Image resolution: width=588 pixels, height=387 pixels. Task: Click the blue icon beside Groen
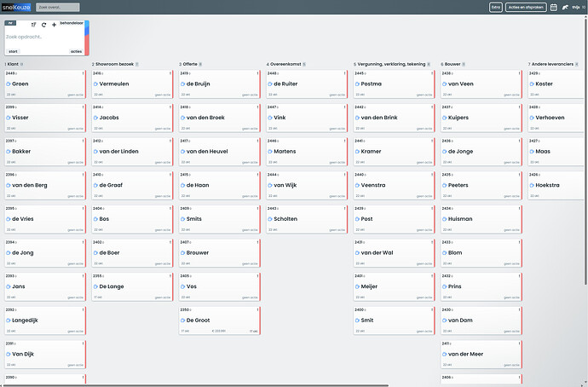9,84
